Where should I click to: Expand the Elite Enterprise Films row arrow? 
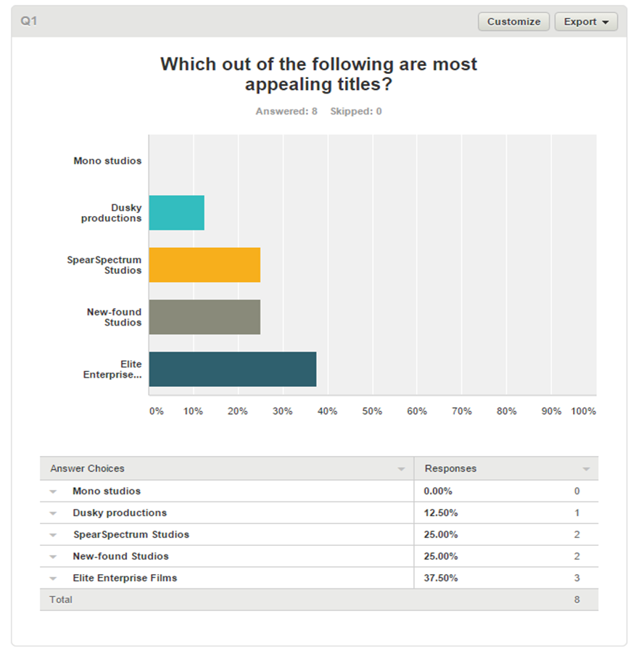pyautogui.click(x=53, y=578)
